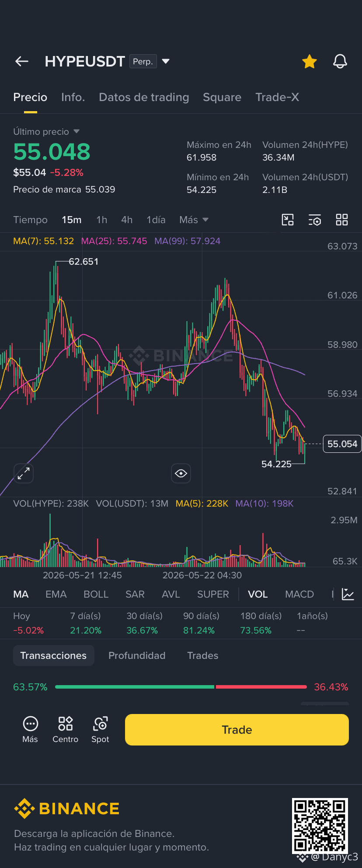Enable the SAR indicator
This screenshot has height=868, width=362.
[135, 594]
